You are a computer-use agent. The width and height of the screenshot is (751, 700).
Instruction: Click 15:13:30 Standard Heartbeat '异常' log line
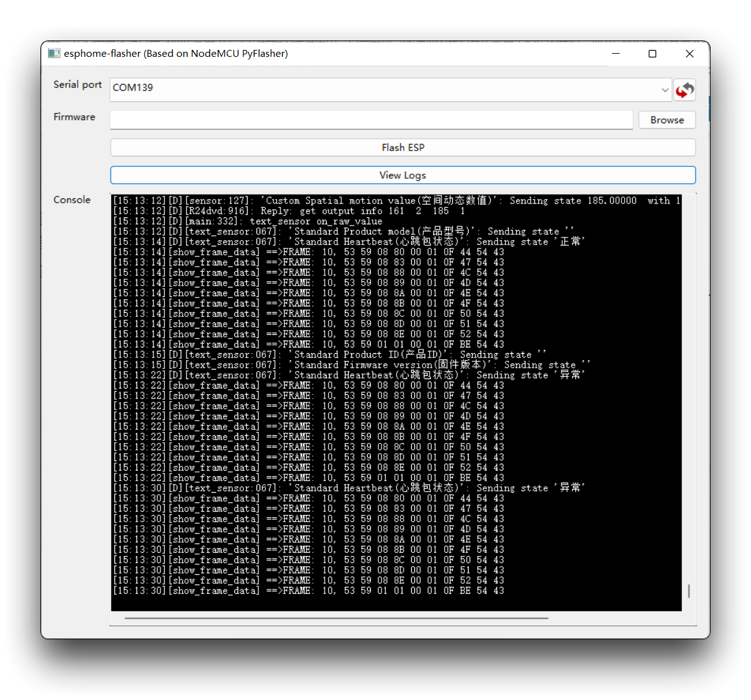point(349,488)
